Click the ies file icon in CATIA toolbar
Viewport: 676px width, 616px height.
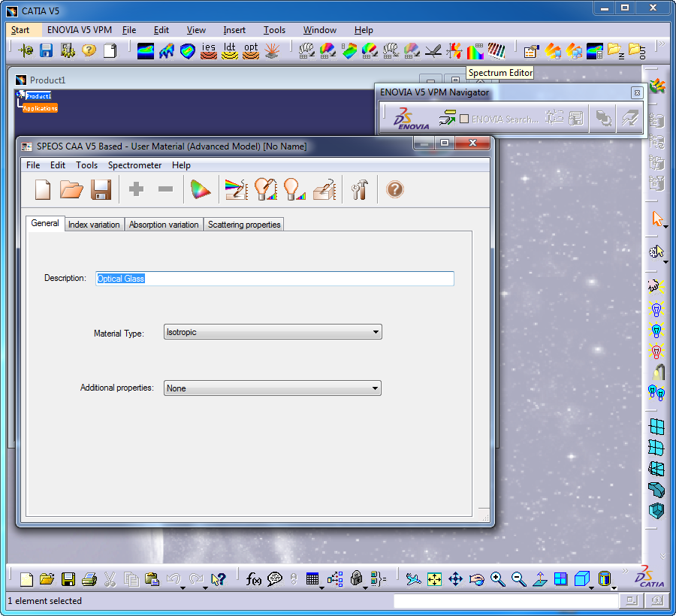209,51
